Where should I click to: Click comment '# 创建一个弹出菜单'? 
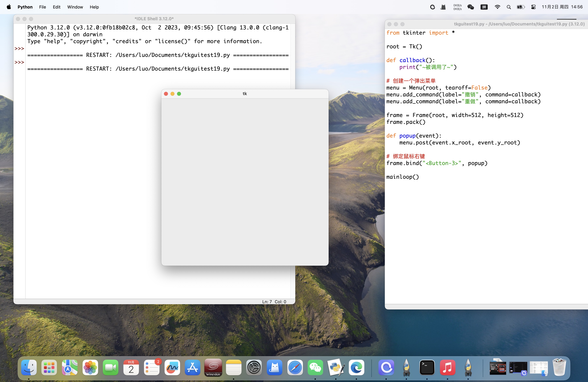(411, 81)
